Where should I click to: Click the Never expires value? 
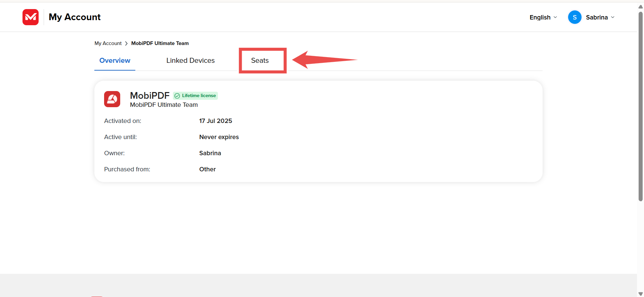point(219,137)
